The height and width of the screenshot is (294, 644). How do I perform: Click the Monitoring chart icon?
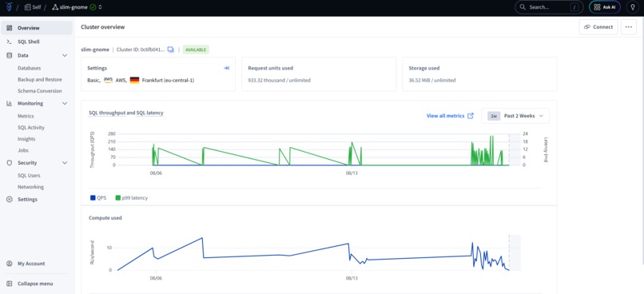(x=10, y=104)
